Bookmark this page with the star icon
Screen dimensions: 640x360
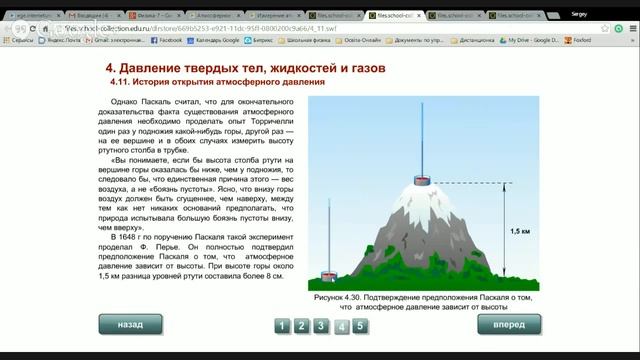tap(605, 29)
